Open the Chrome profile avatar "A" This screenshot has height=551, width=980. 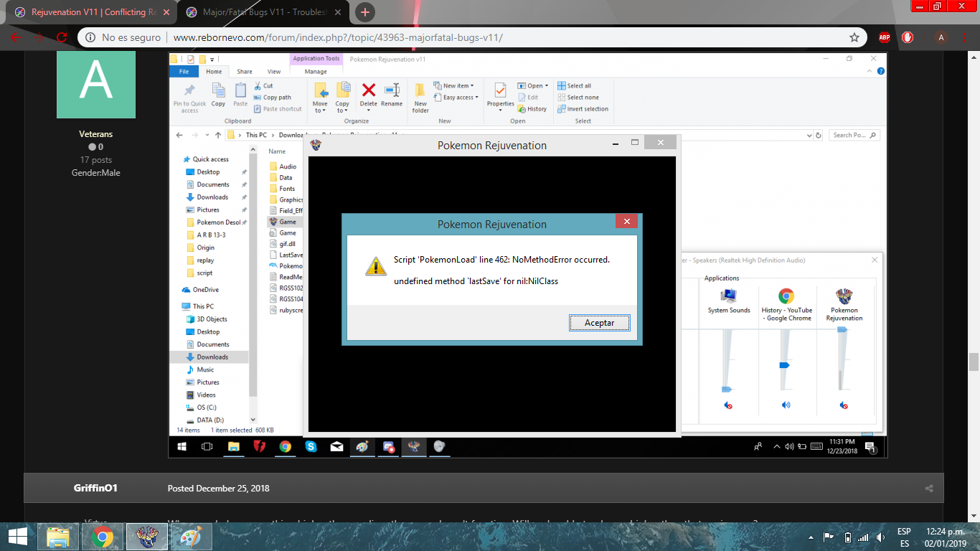click(941, 37)
